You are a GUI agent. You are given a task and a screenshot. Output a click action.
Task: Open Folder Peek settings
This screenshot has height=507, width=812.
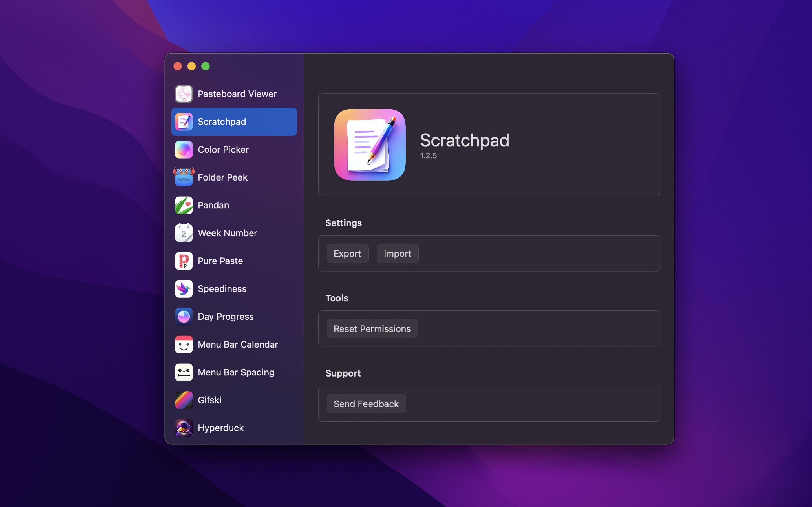(222, 177)
